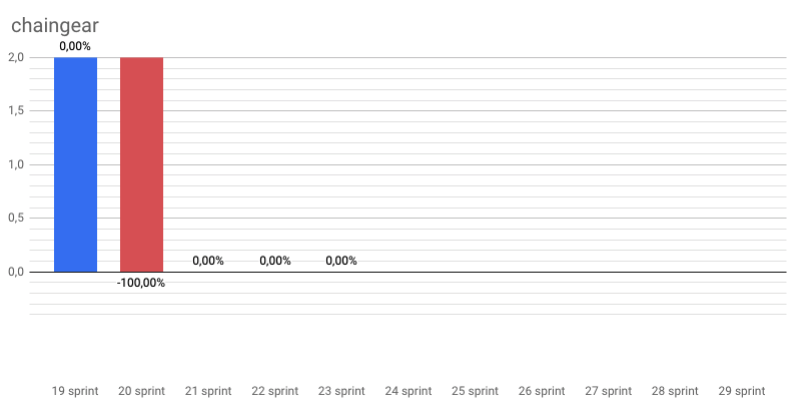Screen dimensions: 797x410
Task: Click the 24 sprint axis label
Action: click(408, 391)
